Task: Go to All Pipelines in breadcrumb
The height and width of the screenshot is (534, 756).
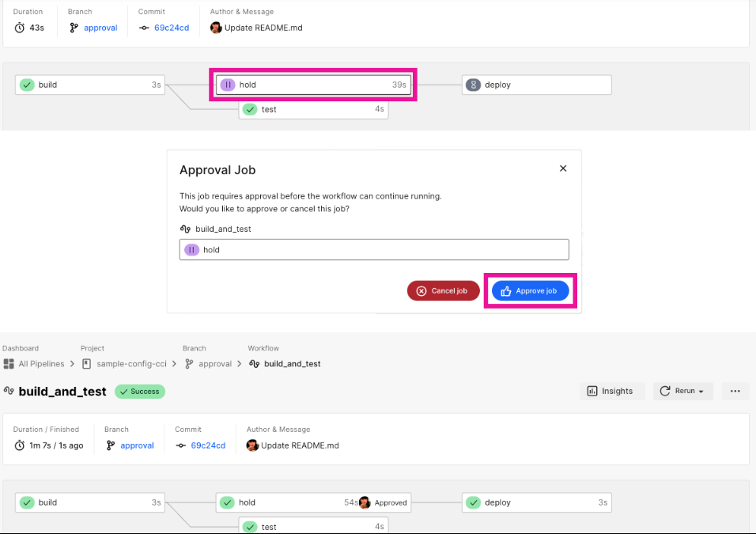Action: [40, 364]
